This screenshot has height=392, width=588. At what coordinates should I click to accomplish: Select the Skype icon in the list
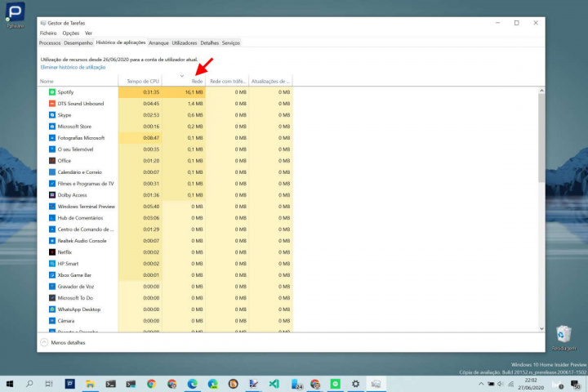[x=51, y=115]
